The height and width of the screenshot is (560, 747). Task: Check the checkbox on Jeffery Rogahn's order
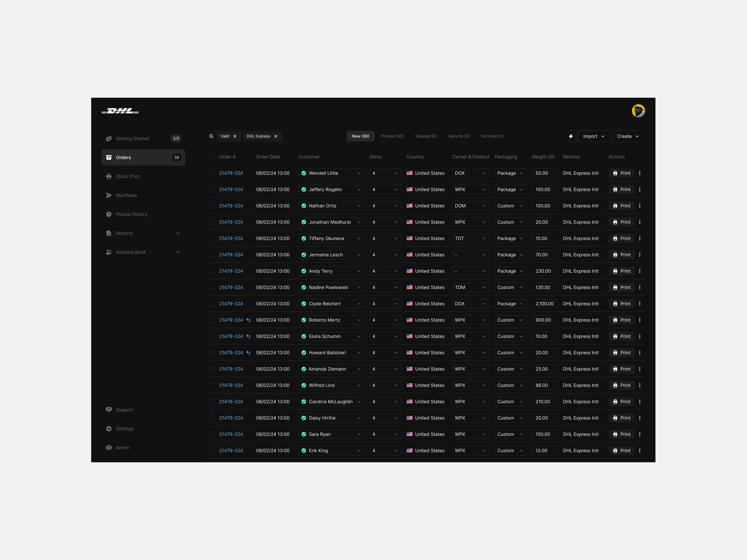click(x=211, y=189)
